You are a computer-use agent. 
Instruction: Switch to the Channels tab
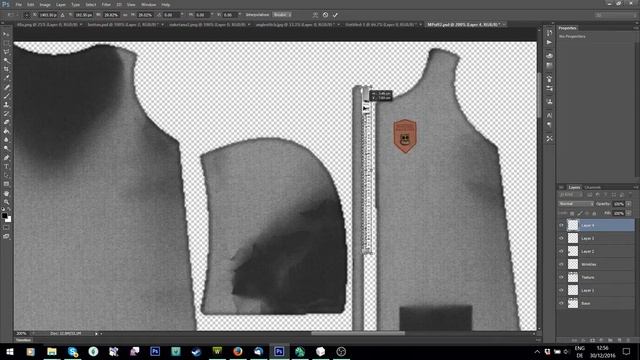click(592, 187)
